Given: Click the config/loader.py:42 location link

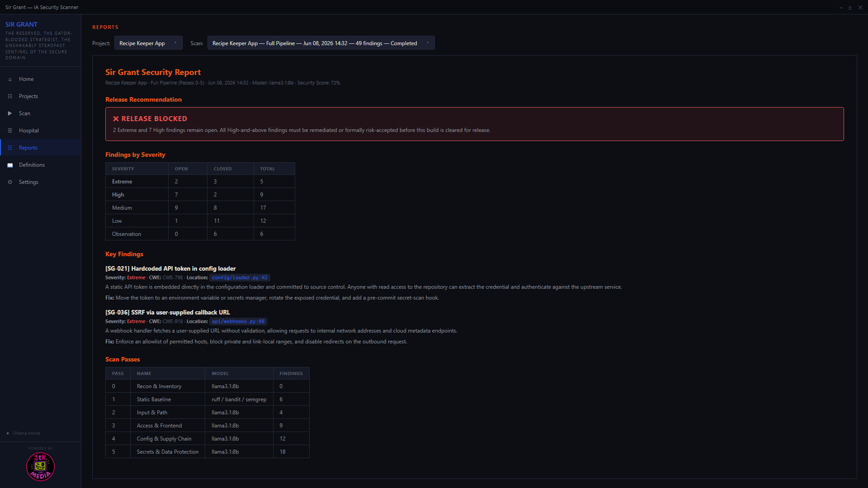Looking at the screenshot, I should click(240, 277).
